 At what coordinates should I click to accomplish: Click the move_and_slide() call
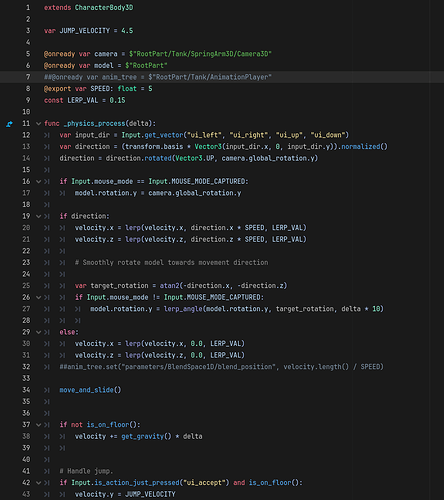click(90, 390)
